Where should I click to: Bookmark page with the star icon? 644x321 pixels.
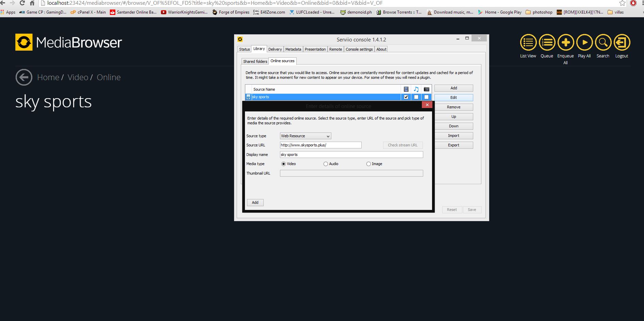pos(622,3)
